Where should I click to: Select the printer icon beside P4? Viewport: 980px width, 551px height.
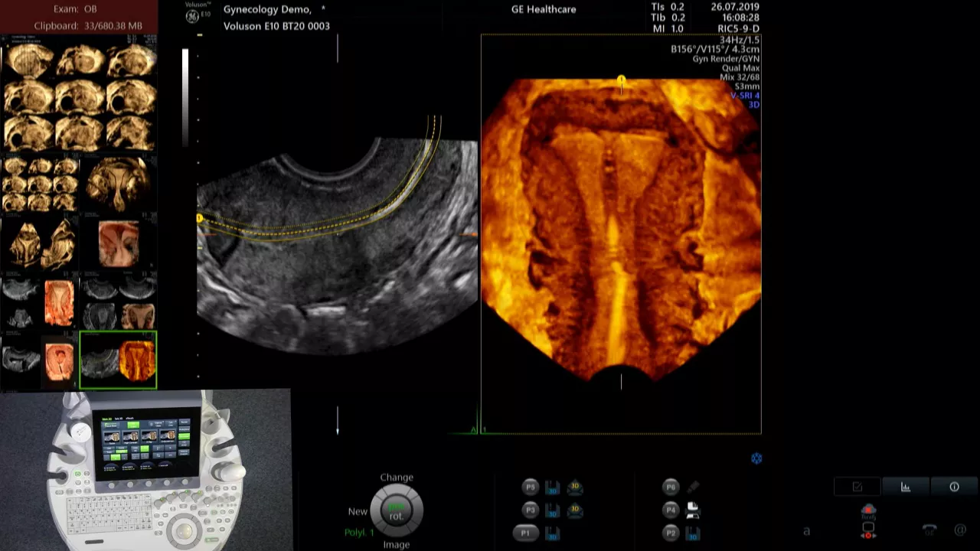click(x=693, y=510)
